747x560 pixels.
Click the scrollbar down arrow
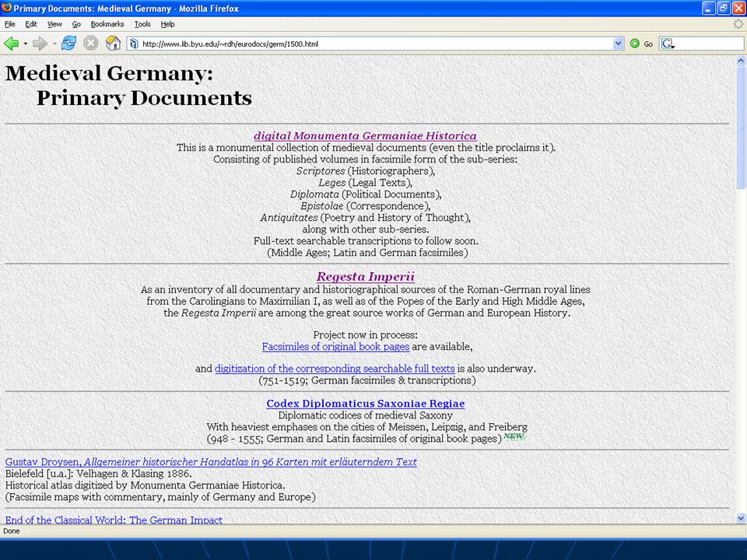pyautogui.click(x=740, y=518)
